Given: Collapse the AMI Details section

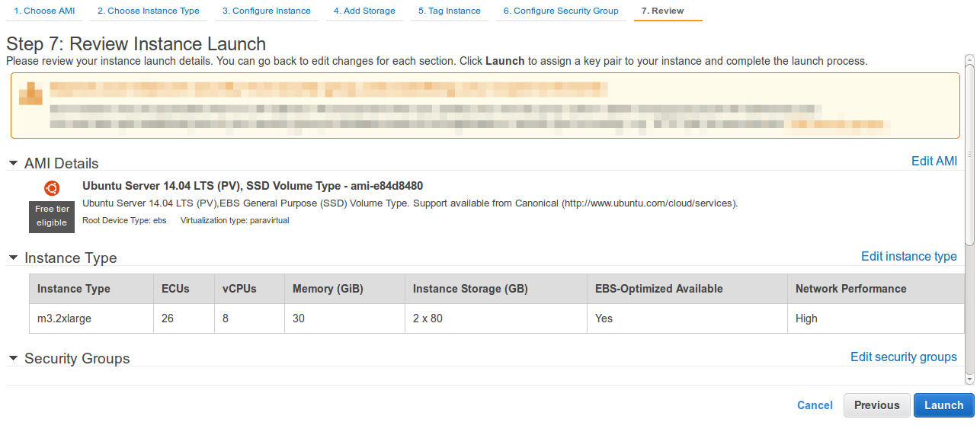Looking at the screenshot, I should 13,163.
